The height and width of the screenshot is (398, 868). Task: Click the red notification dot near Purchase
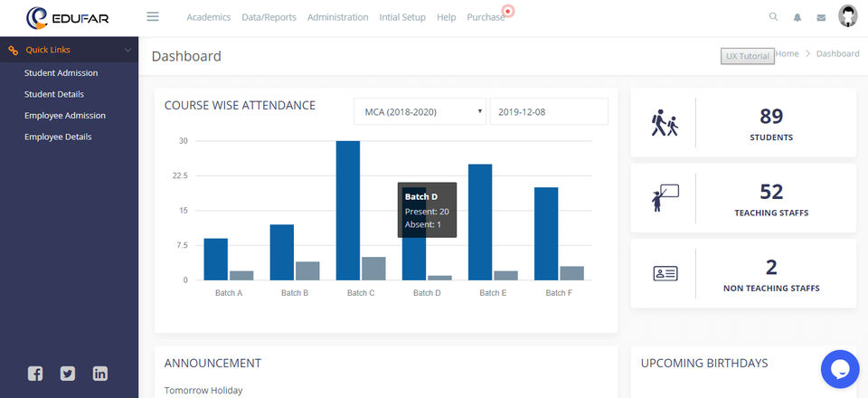(x=507, y=11)
